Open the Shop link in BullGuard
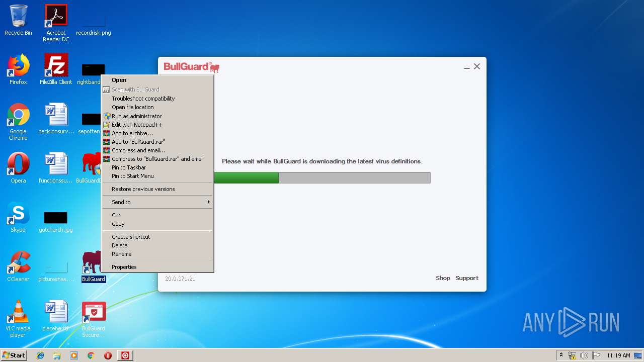Screen dimensions: 644x362 point(443,278)
